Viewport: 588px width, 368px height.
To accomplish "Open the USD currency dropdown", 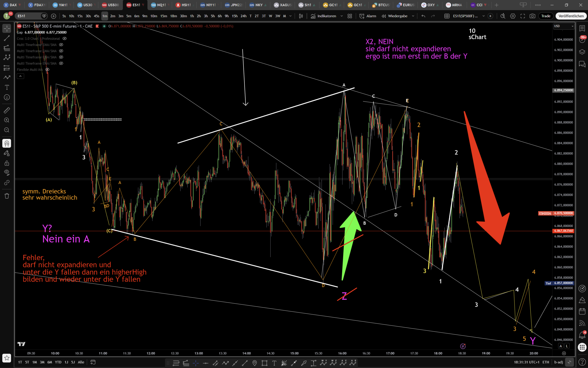I will click(564, 26).
